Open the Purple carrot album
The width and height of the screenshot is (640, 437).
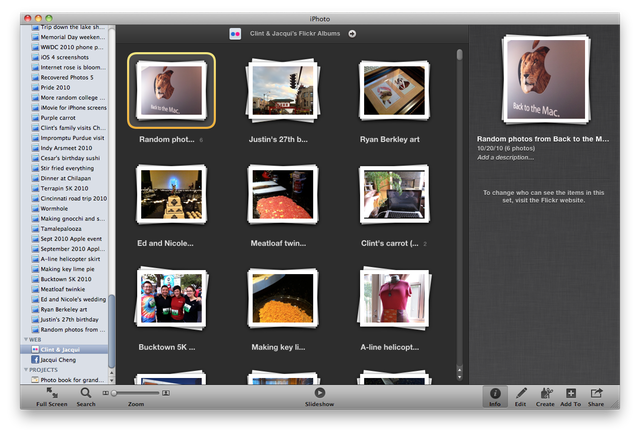(x=64, y=118)
